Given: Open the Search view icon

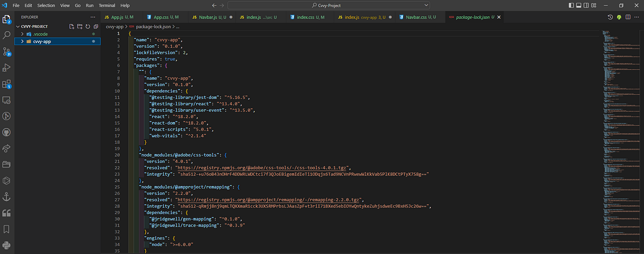Looking at the screenshot, I should pos(7,35).
